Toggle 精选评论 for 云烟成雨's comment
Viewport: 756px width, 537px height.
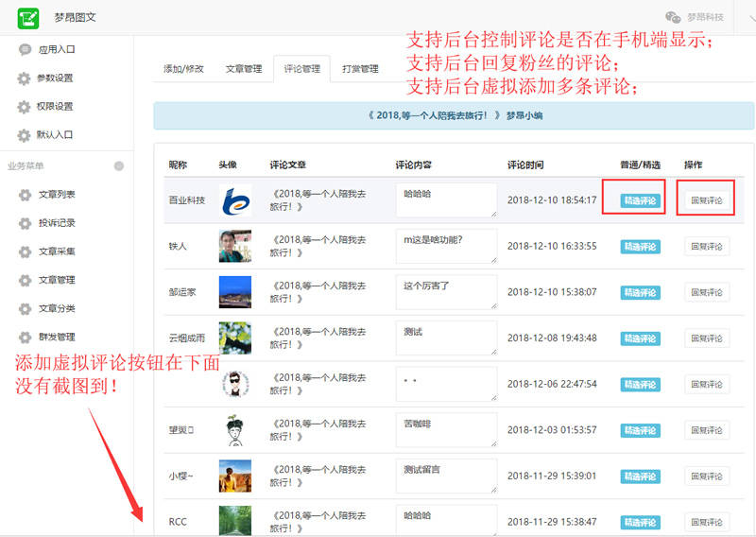coord(640,338)
